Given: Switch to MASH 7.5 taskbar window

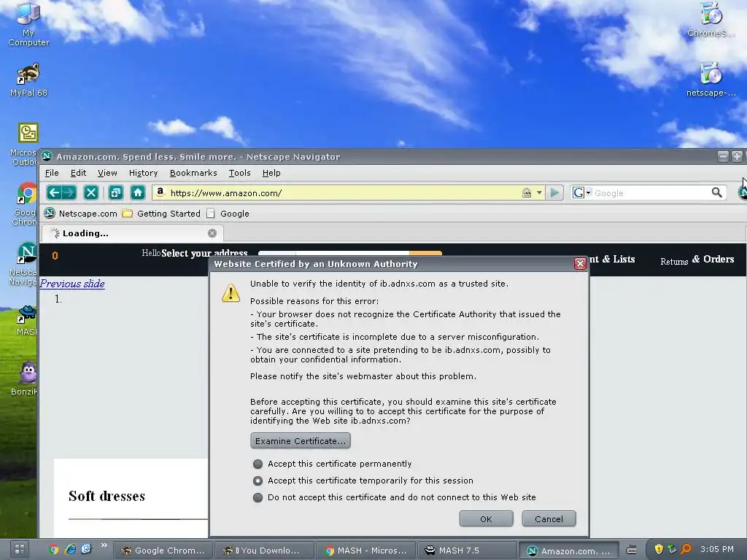Looking at the screenshot, I should pyautogui.click(x=468, y=551).
